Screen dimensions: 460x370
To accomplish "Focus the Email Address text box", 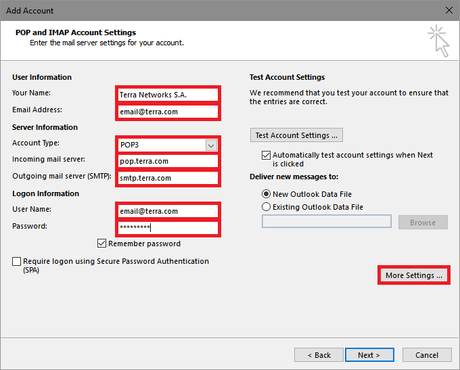I will (x=168, y=112).
